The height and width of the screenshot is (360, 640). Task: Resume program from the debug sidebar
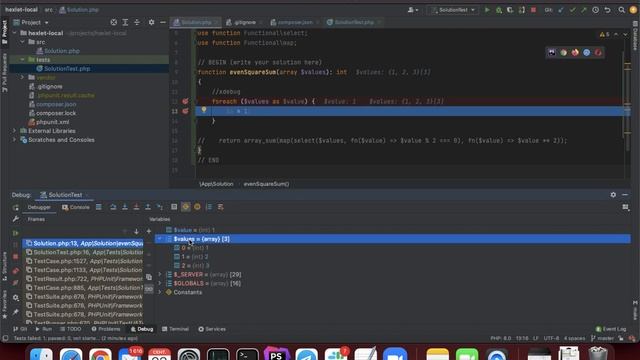(16, 233)
